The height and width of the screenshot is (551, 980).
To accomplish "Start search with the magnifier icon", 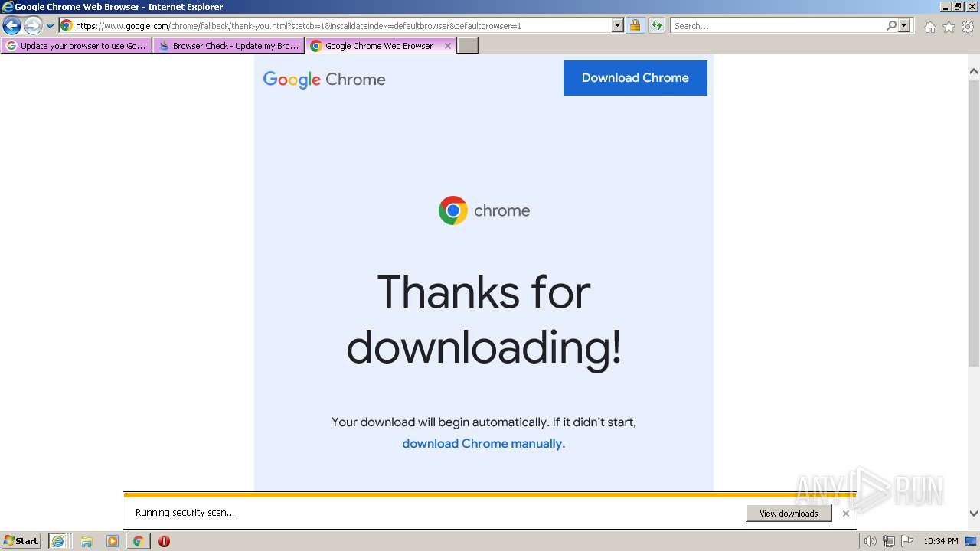I will 891,25.
